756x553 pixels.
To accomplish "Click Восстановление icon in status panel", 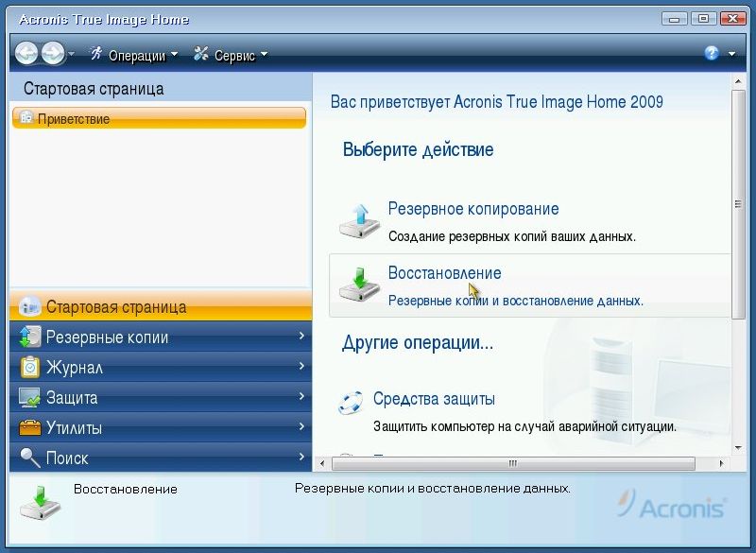I will (40, 503).
